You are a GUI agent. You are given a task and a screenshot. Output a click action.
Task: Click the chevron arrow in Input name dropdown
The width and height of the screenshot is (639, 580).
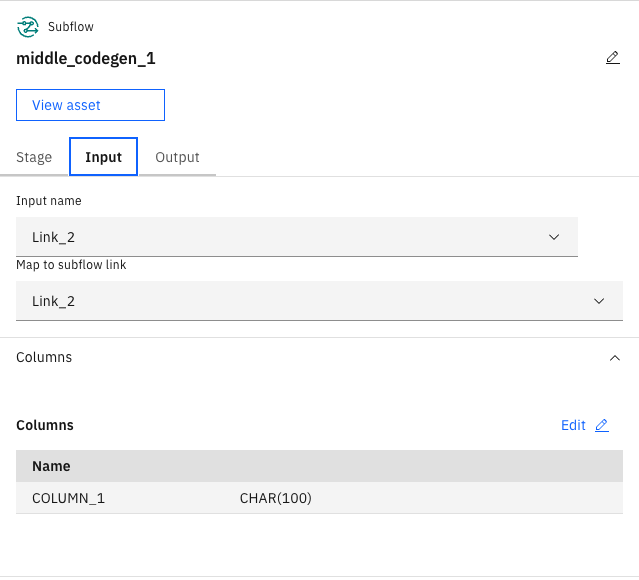(x=554, y=237)
